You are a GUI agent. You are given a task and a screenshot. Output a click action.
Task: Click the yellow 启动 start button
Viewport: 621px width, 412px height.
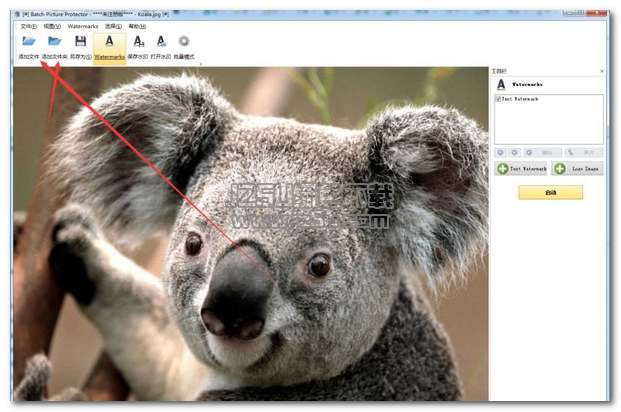coord(551,193)
